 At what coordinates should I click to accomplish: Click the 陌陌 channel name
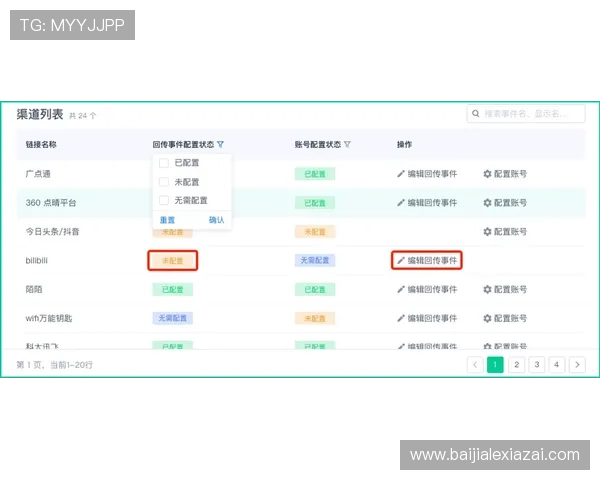(34, 289)
